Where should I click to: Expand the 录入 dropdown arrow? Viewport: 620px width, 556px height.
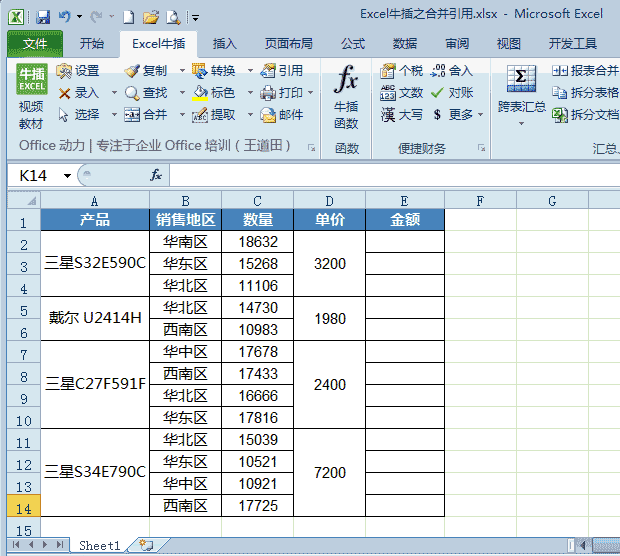pos(114,93)
